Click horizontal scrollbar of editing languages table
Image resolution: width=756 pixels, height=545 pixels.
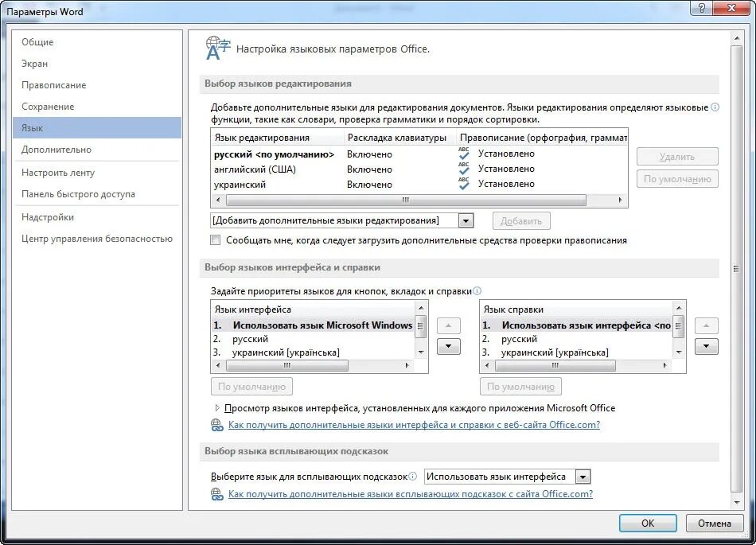[406, 200]
